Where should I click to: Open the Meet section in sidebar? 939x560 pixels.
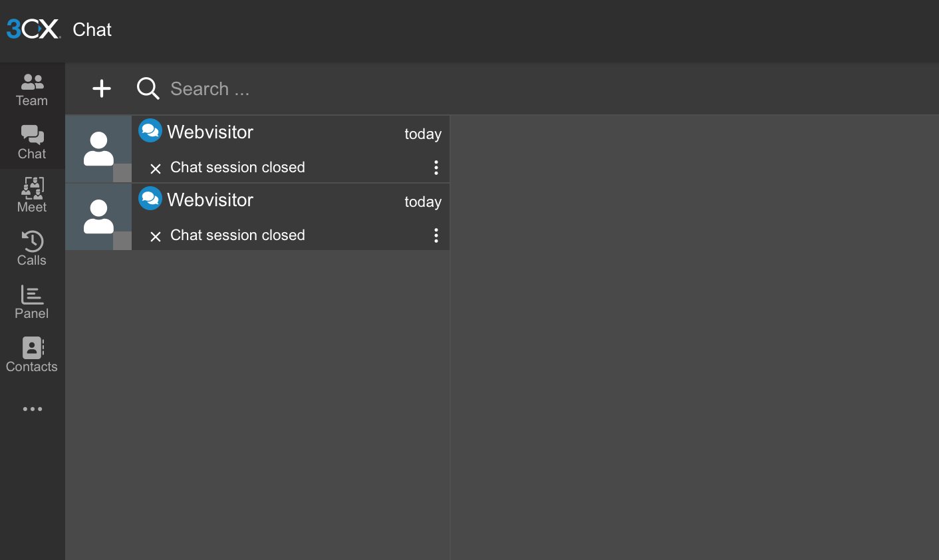(32, 196)
